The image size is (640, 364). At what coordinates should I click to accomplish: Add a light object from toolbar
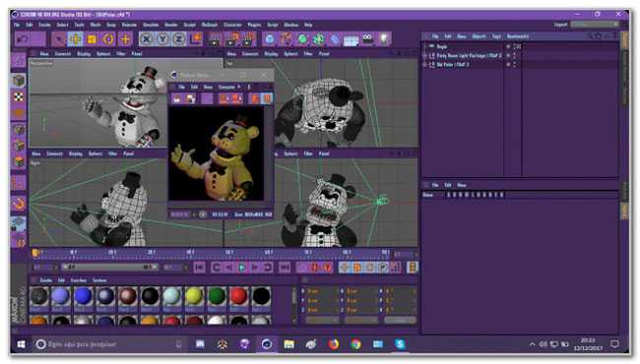click(x=384, y=39)
